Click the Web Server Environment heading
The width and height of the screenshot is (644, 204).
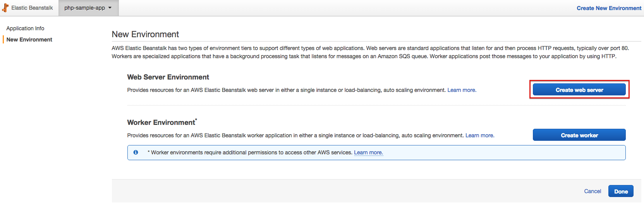[168, 77]
